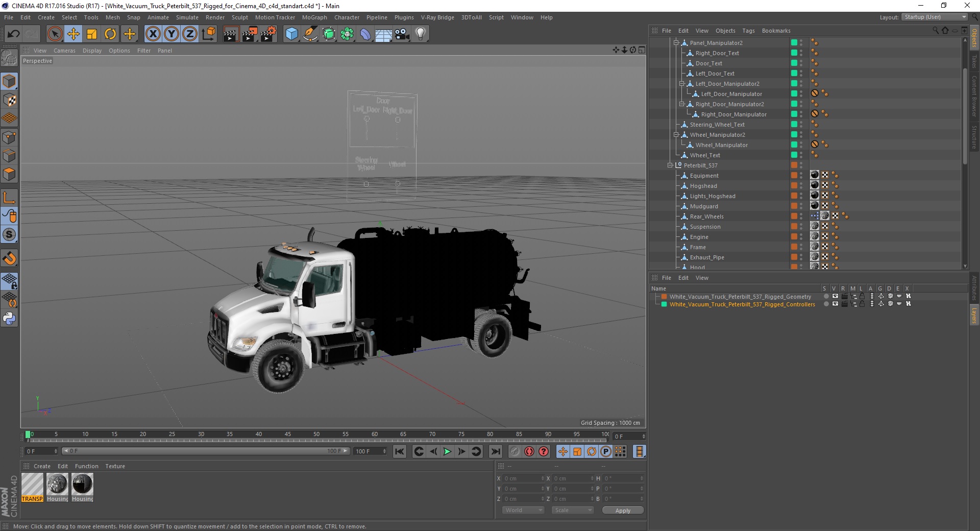This screenshot has height=531, width=980.
Task: Select the Live Selection tool
Action: (55, 34)
